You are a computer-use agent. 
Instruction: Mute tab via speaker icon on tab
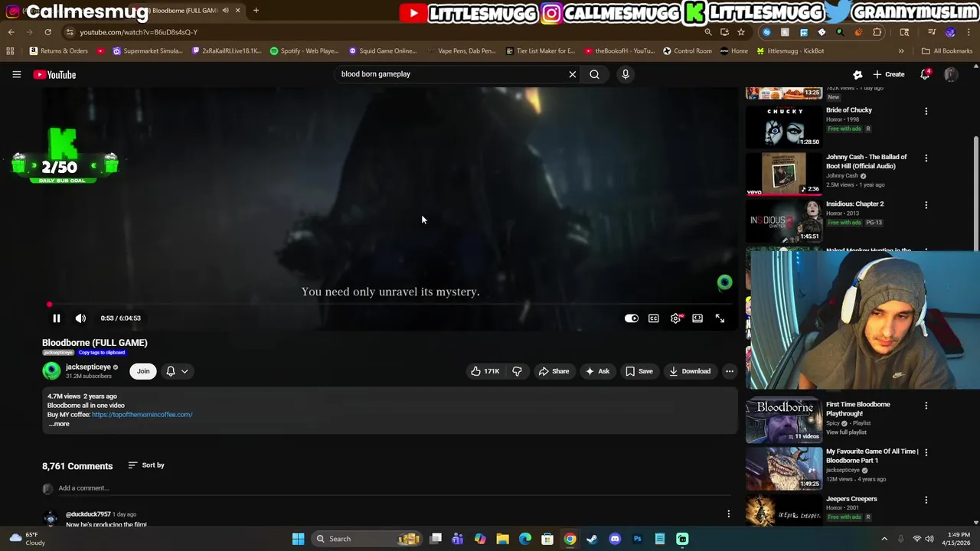pyautogui.click(x=225, y=11)
